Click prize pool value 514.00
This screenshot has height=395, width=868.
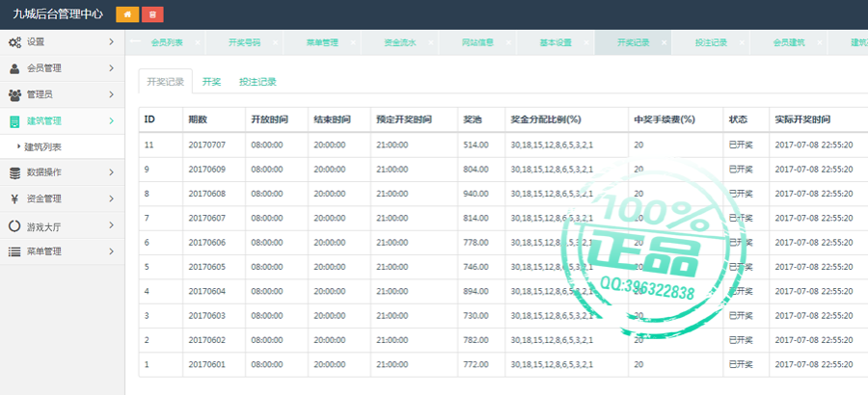click(x=476, y=145)
